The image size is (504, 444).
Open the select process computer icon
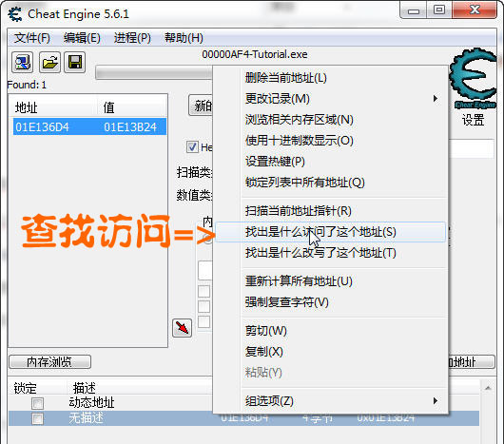pos(22,63)
